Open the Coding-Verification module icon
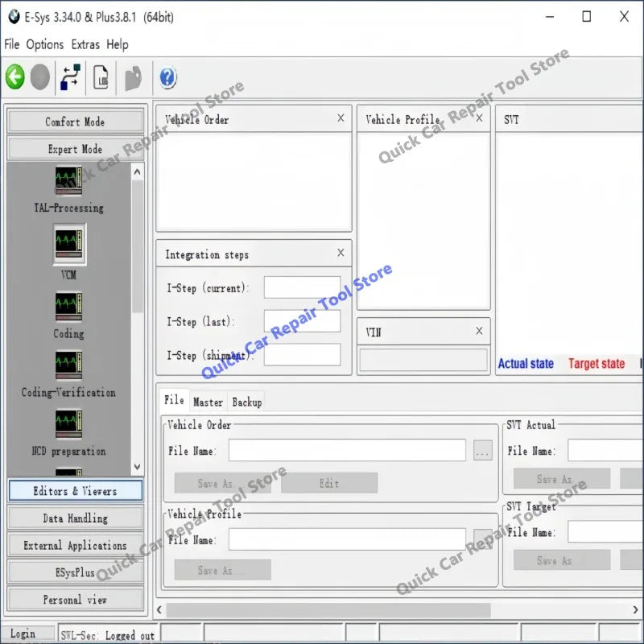 [68, 365]
